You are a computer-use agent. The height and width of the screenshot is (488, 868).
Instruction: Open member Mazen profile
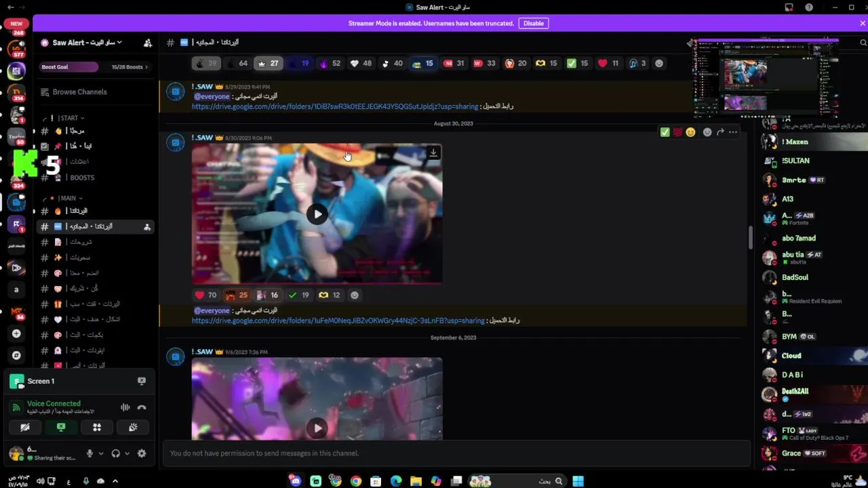[x=812, y=142]
